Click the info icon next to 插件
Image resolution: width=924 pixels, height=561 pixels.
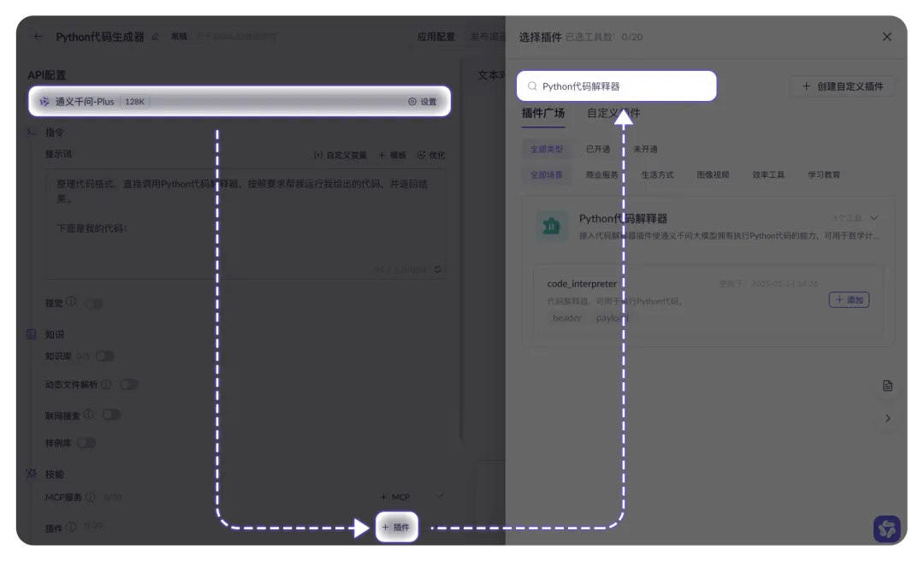pyautogui.click(x=71, y=527)
